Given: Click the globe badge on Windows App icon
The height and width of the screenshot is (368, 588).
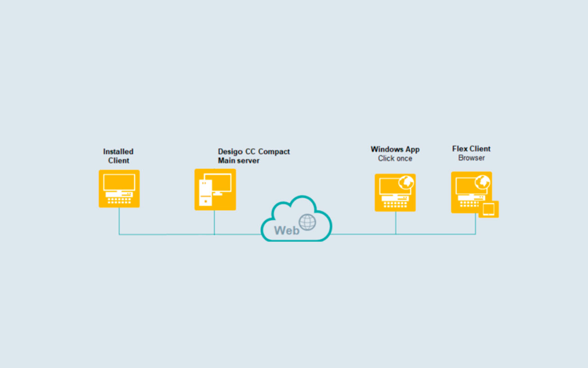Looking at the screenshot, I should (x=406, y=183).
